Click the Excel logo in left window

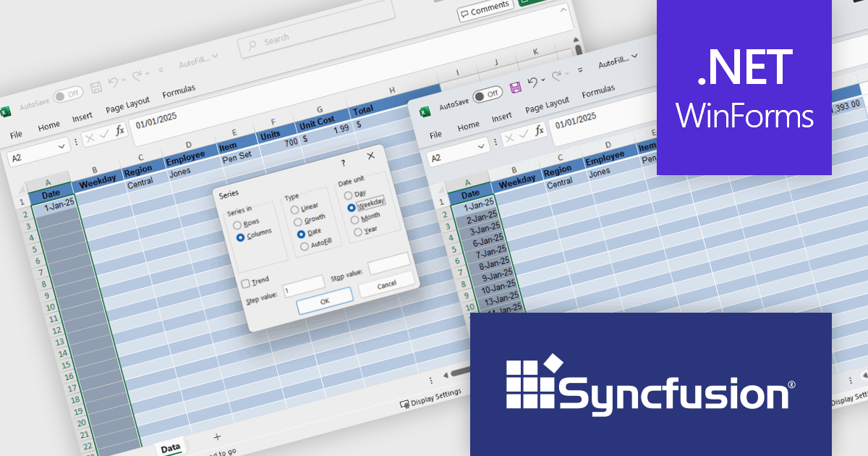4,112
